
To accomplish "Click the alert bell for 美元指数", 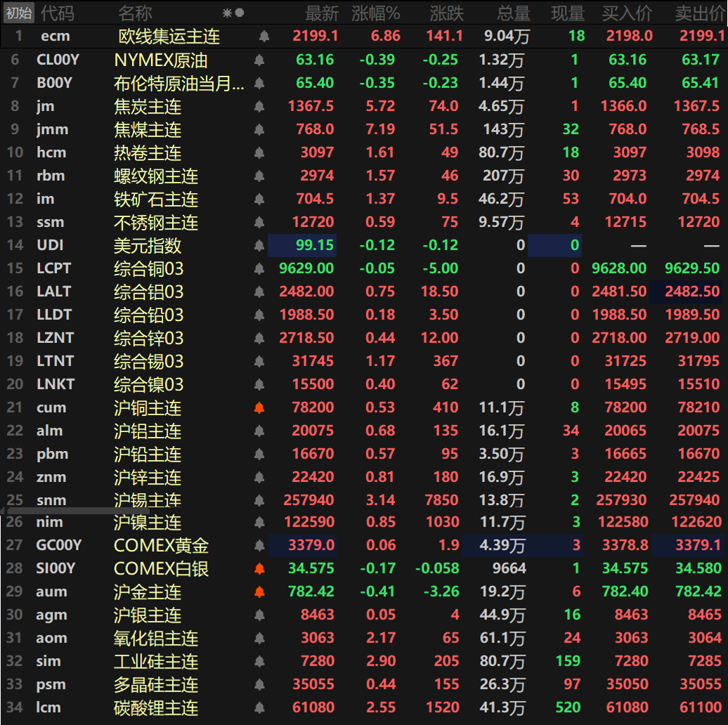I will click(259, 246).
